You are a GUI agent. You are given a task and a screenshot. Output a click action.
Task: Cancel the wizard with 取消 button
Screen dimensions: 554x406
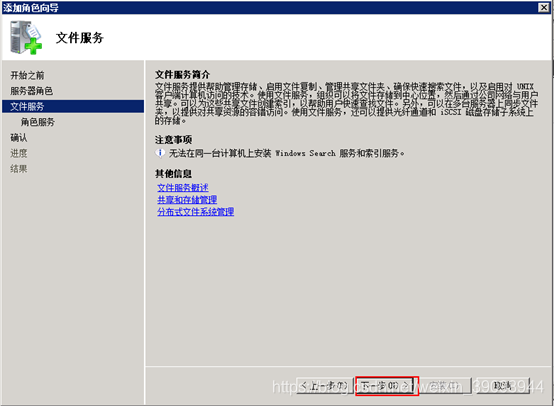(x=503, y=386)
